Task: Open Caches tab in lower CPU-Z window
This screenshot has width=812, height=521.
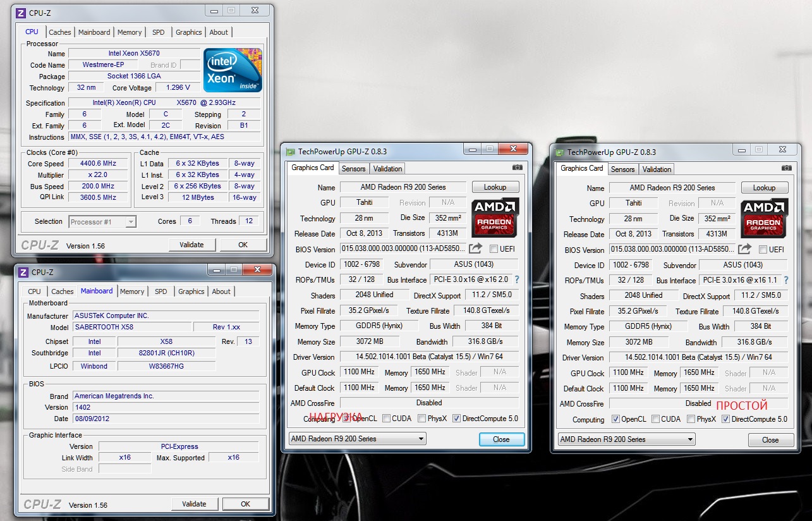Action: click(x=63, y=291)
